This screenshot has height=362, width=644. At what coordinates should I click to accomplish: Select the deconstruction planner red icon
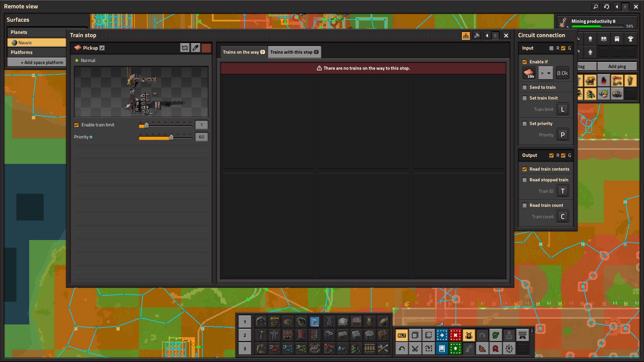(x=455, y=335)
